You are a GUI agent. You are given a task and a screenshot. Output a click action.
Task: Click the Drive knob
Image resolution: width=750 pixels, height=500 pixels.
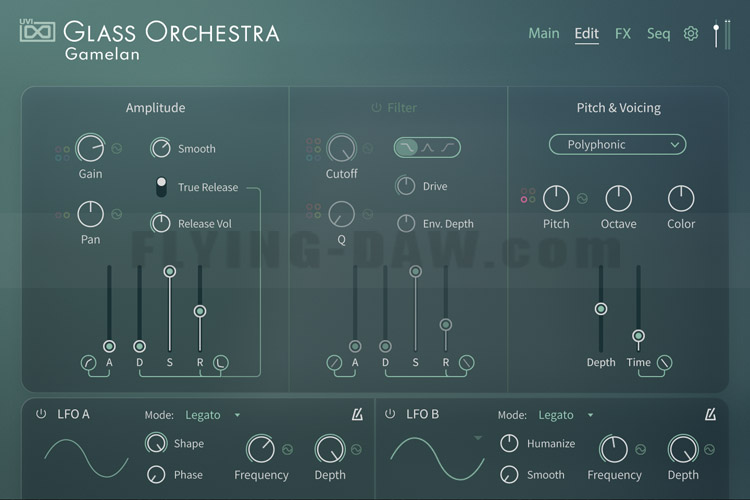tap(406, 186)
